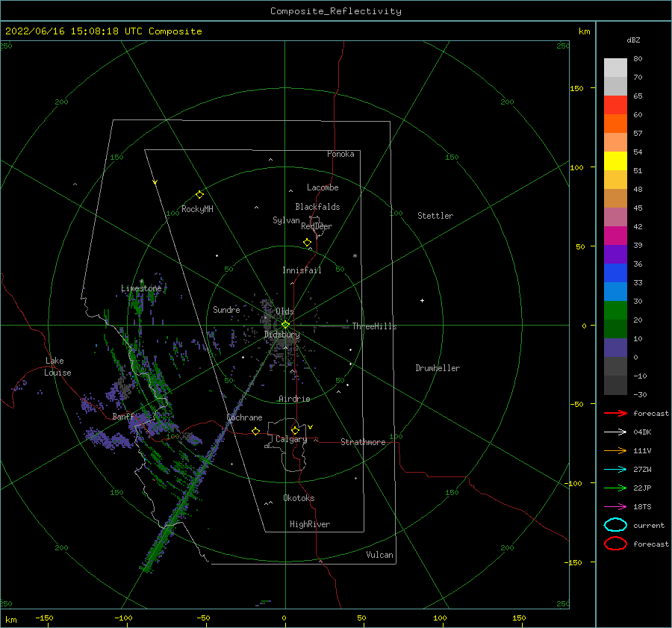Click the Sylvan label
Screen dimensions: 672x628
tap(286, 220)
